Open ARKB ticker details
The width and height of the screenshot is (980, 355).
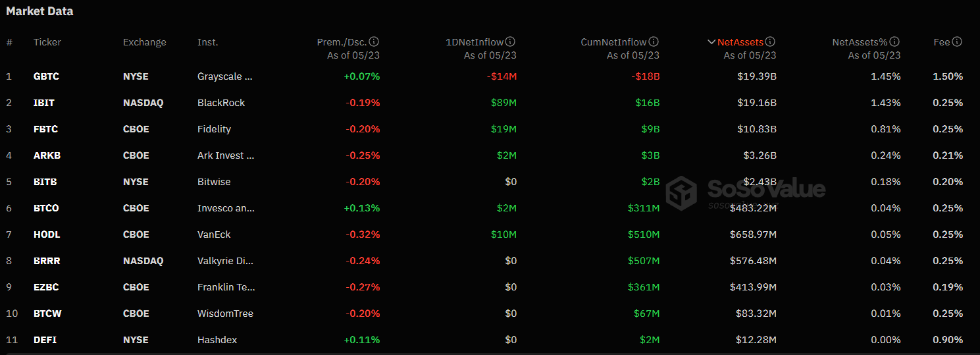(x=47, y=155)
